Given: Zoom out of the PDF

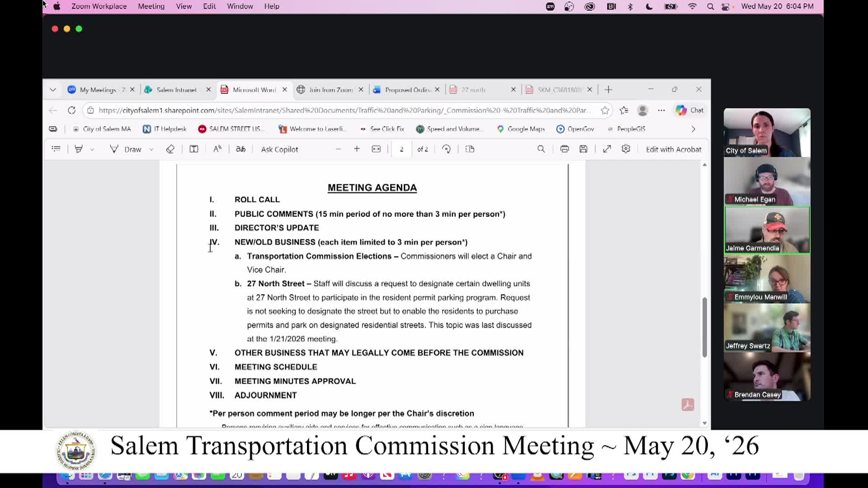Looking at the screenshot, I should click(x=338, y=149).
